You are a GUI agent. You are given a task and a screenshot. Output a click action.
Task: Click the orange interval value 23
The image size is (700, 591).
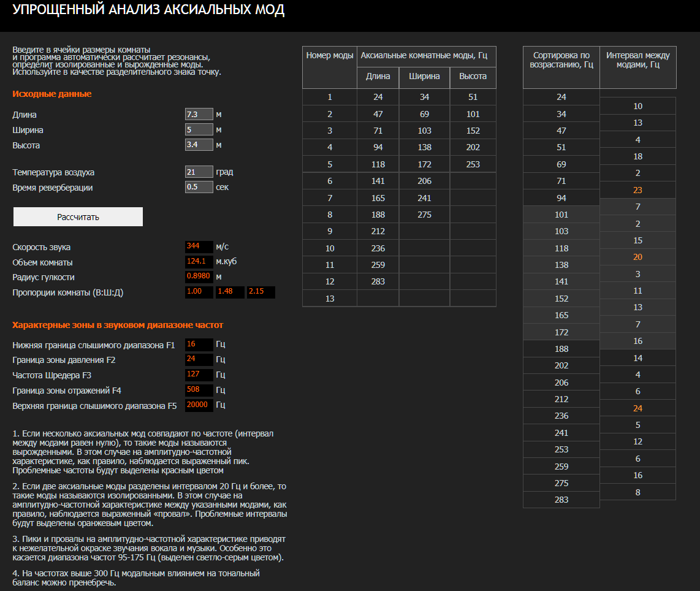(638, 190)
